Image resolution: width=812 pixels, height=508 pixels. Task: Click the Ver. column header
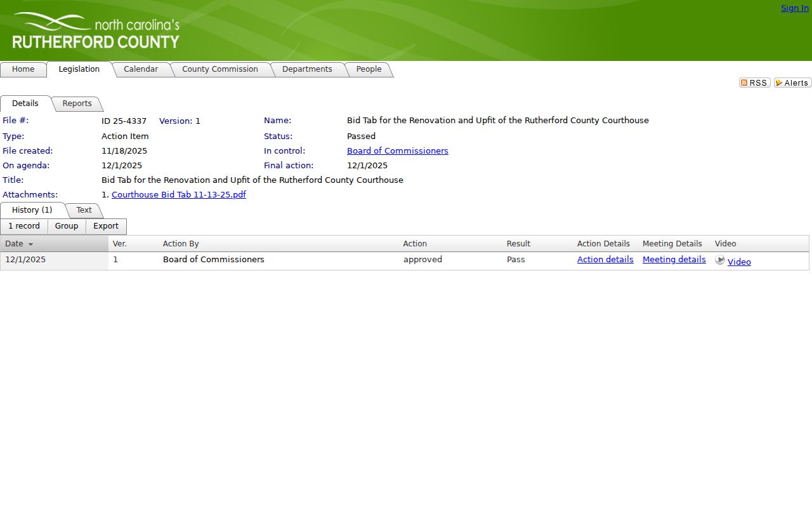[120, 244]
